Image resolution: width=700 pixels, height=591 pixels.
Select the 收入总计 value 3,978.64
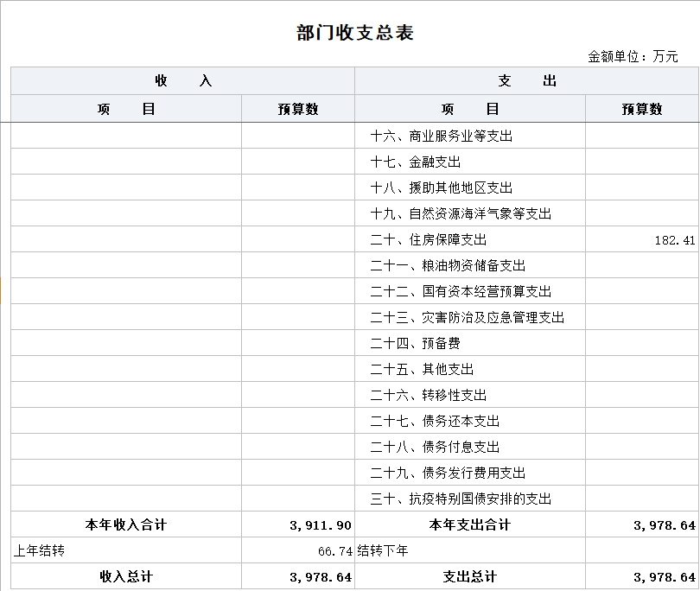point(321,577)
